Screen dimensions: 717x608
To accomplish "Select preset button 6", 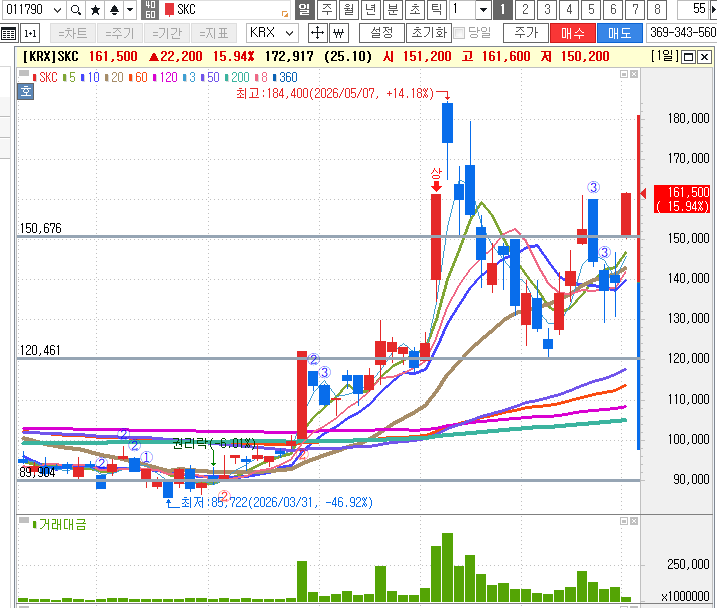I will [613, 9].
